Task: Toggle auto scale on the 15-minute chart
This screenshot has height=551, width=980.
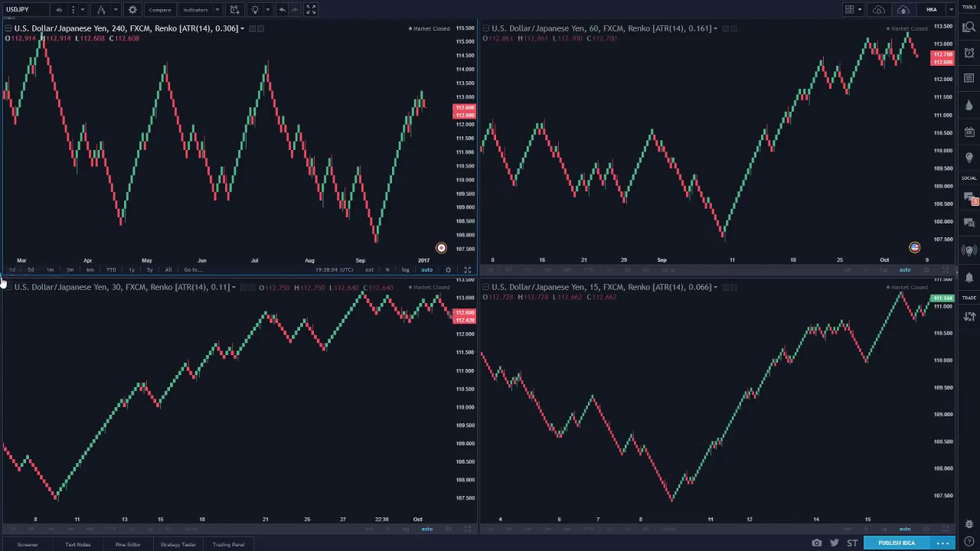Action: pos(905,529)
